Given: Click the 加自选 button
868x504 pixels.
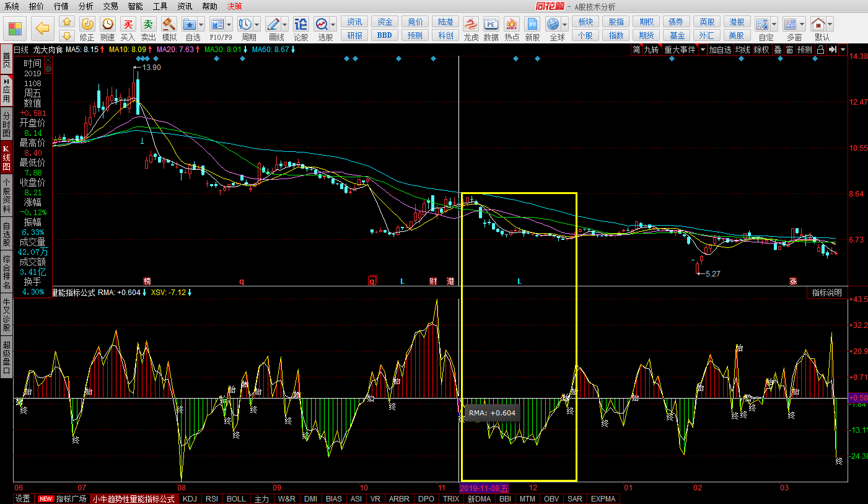Looking at the screenshot, I should tap(721, 50).
